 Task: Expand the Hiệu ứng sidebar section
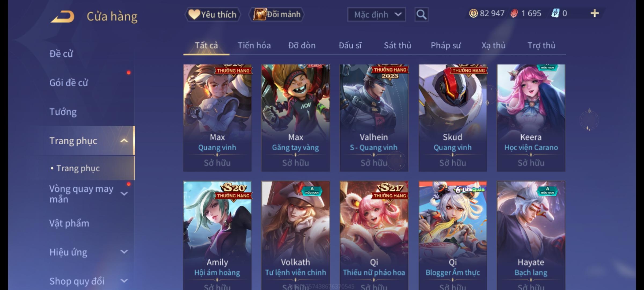(x=124, y=252)
